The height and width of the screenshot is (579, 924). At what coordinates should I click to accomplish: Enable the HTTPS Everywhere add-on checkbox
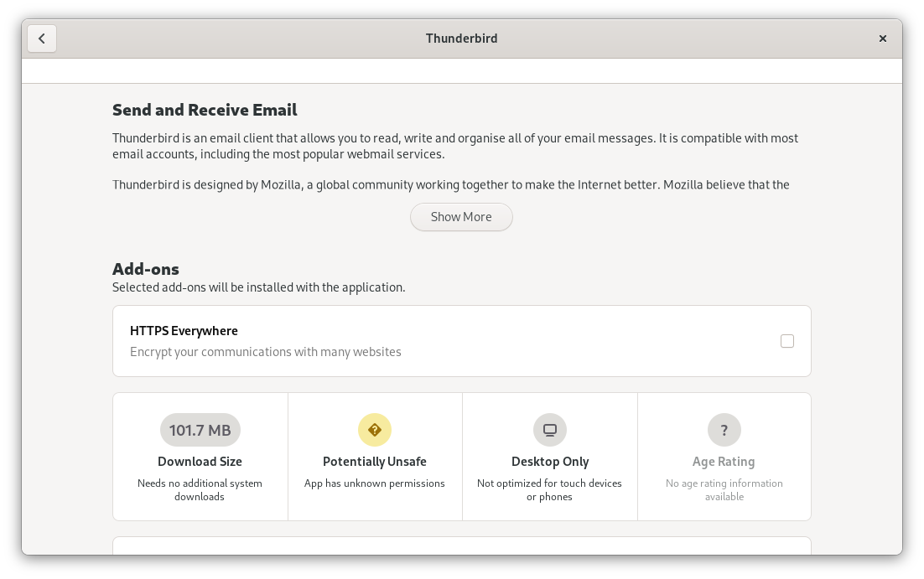tap(787, 341)
